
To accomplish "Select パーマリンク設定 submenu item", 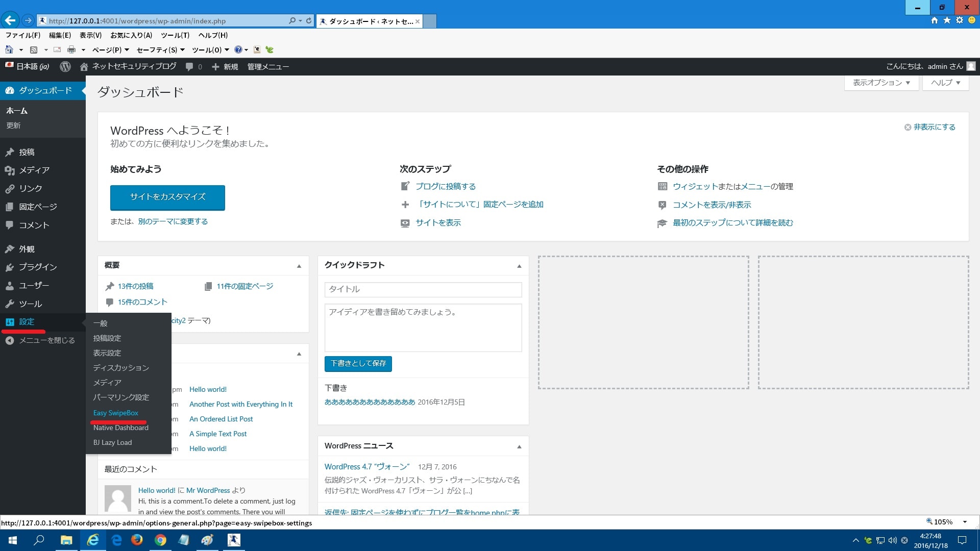I will [x=121, y=397].
